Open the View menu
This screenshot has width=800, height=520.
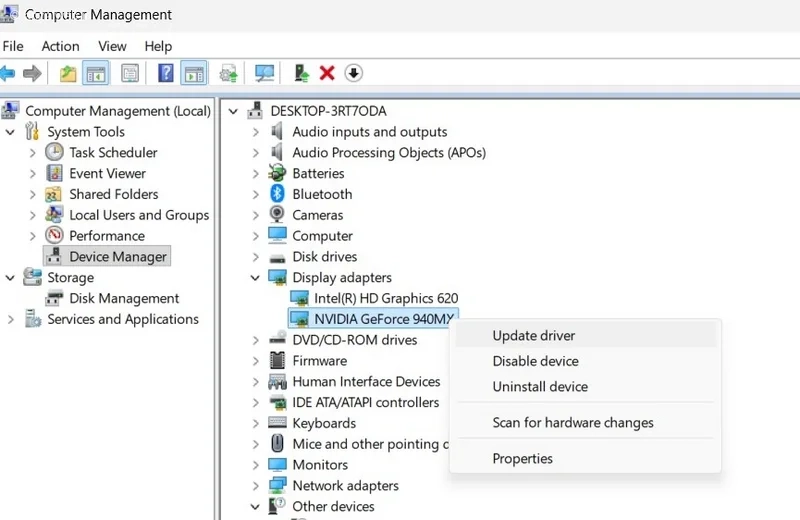pos(112,46)
